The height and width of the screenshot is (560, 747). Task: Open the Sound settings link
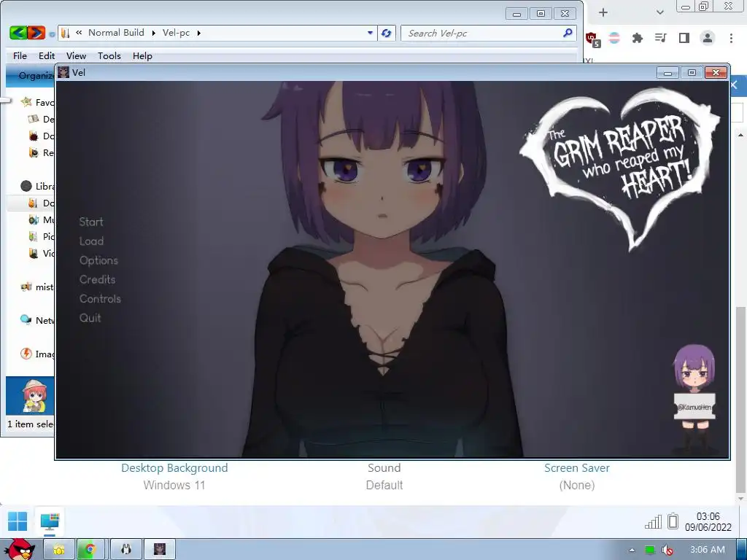coord(384,468)
